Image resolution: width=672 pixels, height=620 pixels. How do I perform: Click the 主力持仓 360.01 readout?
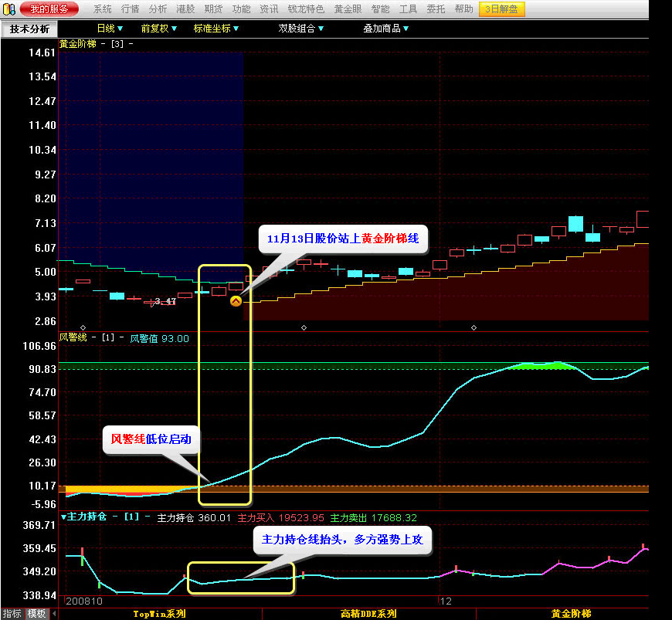coord(194,517)
